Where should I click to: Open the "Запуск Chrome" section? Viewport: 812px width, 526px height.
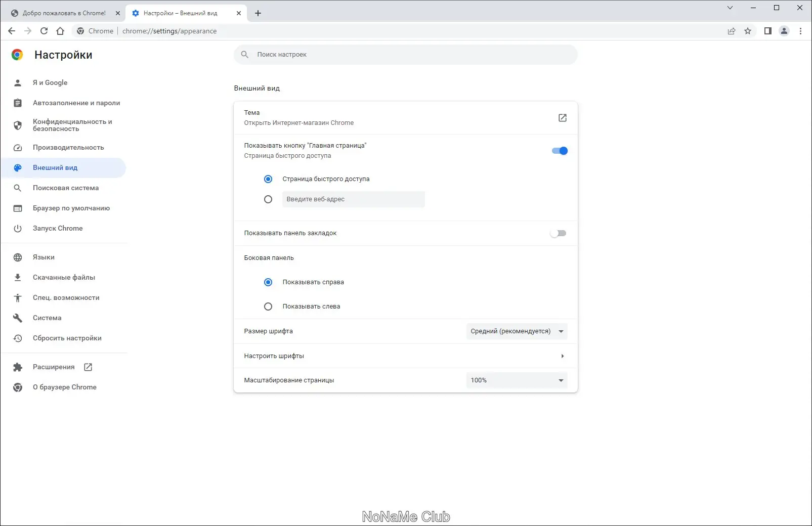(57, 228)
